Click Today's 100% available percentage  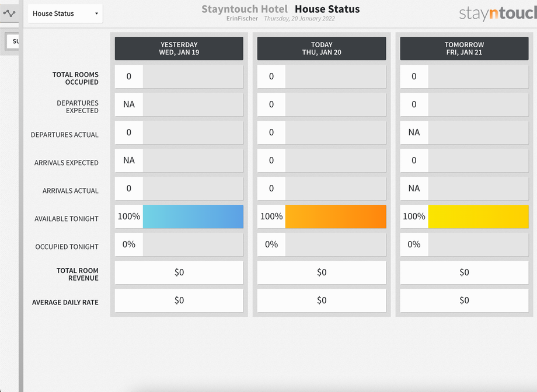coord(271,217)
